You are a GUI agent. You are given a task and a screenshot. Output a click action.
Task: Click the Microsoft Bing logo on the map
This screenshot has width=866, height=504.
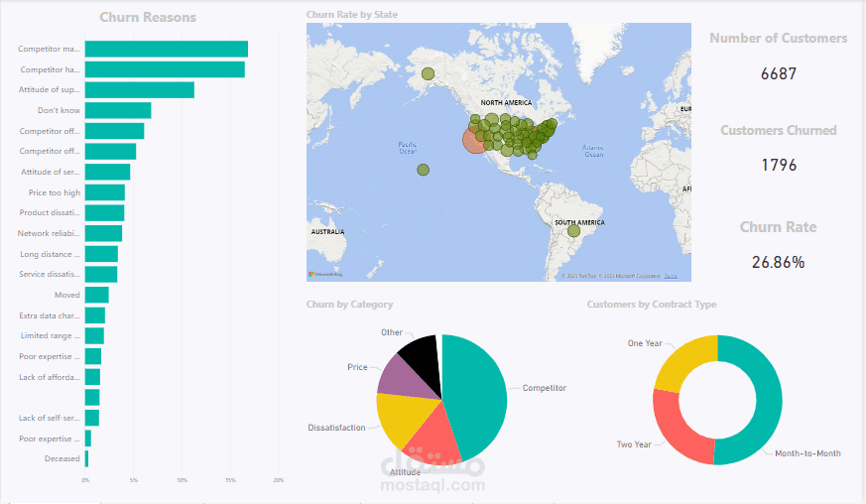pos(325,274)
